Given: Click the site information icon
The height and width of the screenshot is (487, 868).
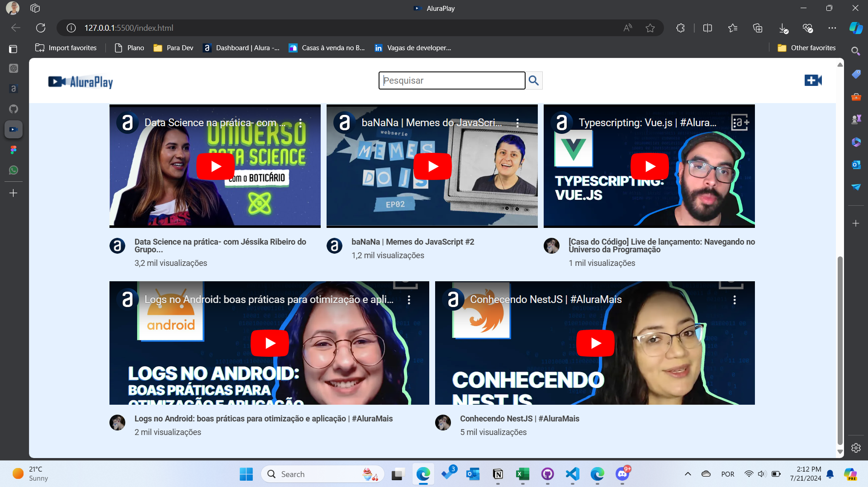Looking at the screenshot, I should tap(71, 28).
